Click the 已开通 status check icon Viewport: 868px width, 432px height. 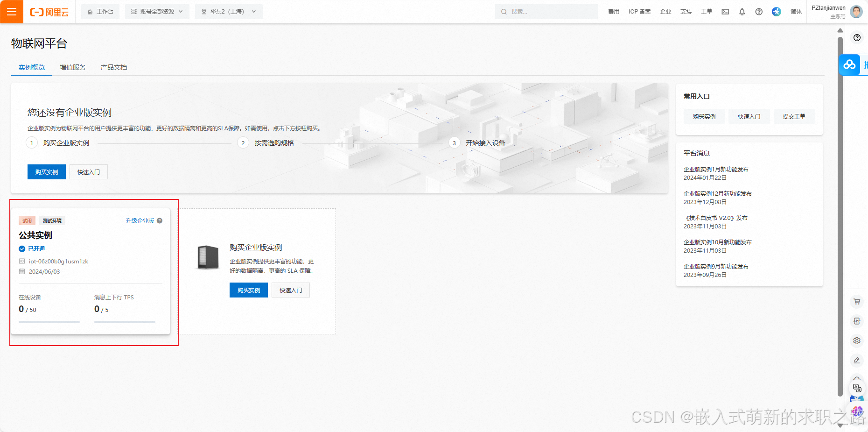tap(22, 249)
